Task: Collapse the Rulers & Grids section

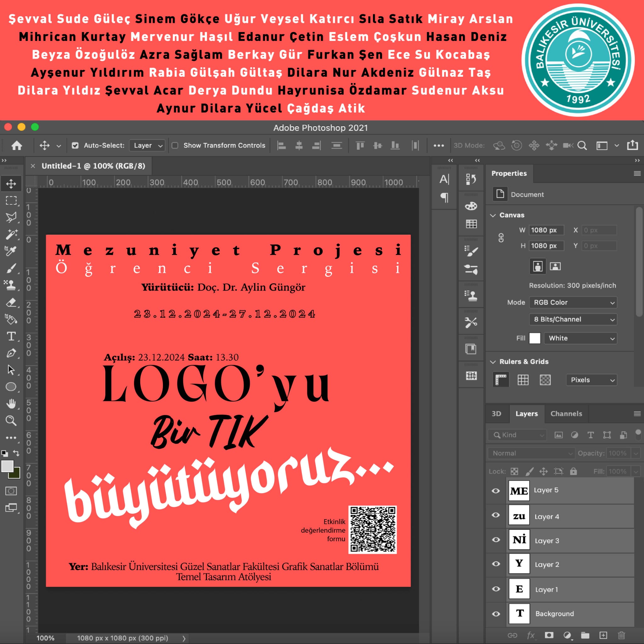Action: point(493,362)
